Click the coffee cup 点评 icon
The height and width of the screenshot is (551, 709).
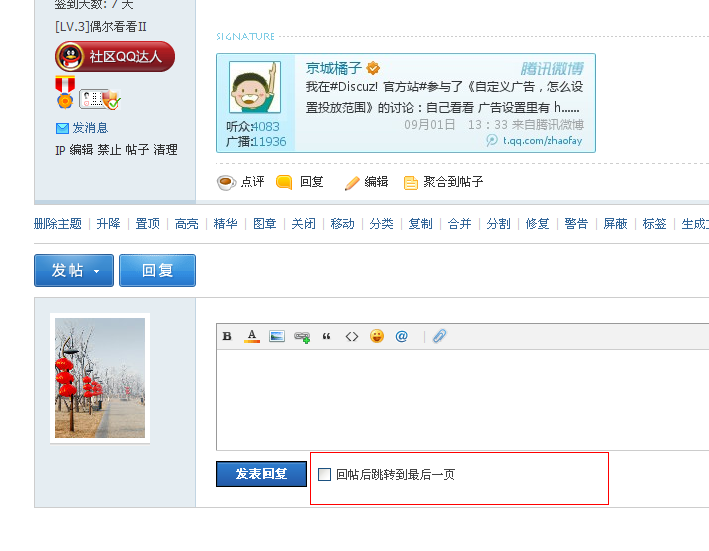(227, 183)
